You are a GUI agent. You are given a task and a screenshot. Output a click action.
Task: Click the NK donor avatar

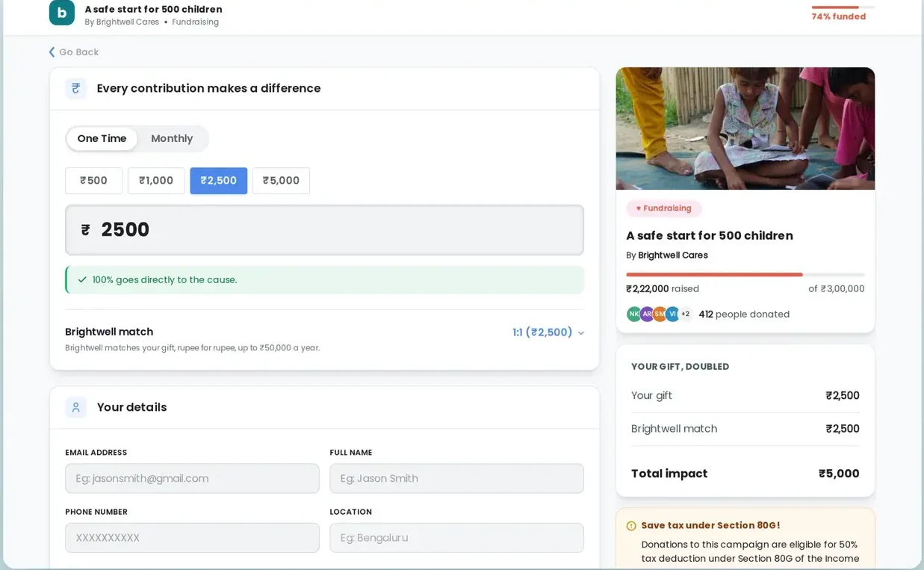point(634,315)
